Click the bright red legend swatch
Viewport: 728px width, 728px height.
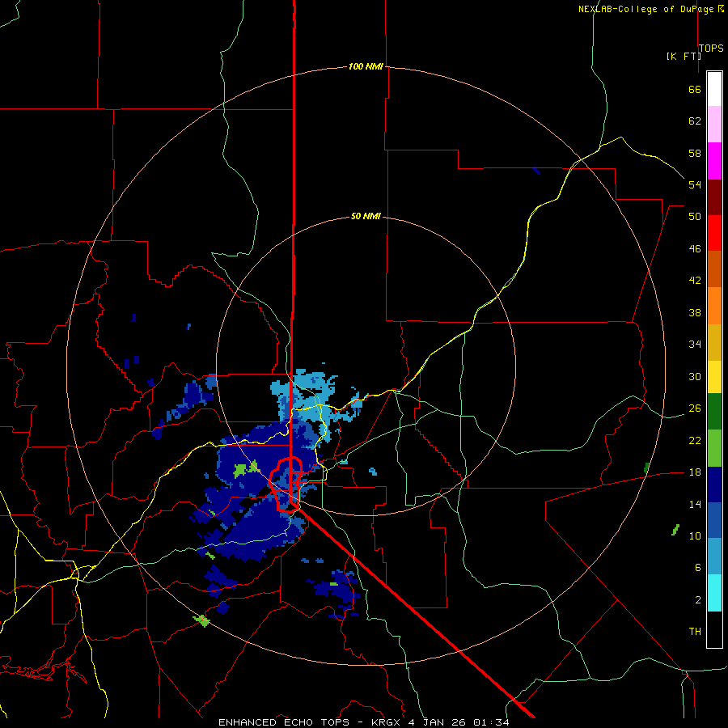(x=714, y=233)
